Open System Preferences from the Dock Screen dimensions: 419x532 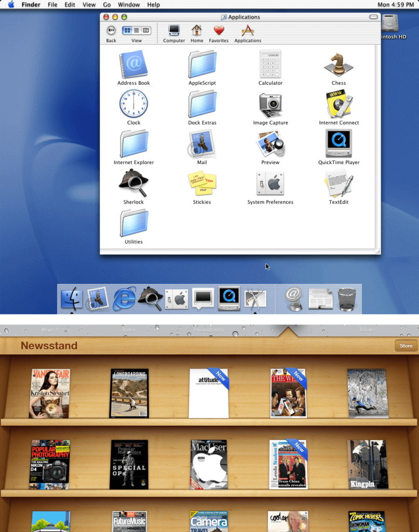(x=177, y=299)
